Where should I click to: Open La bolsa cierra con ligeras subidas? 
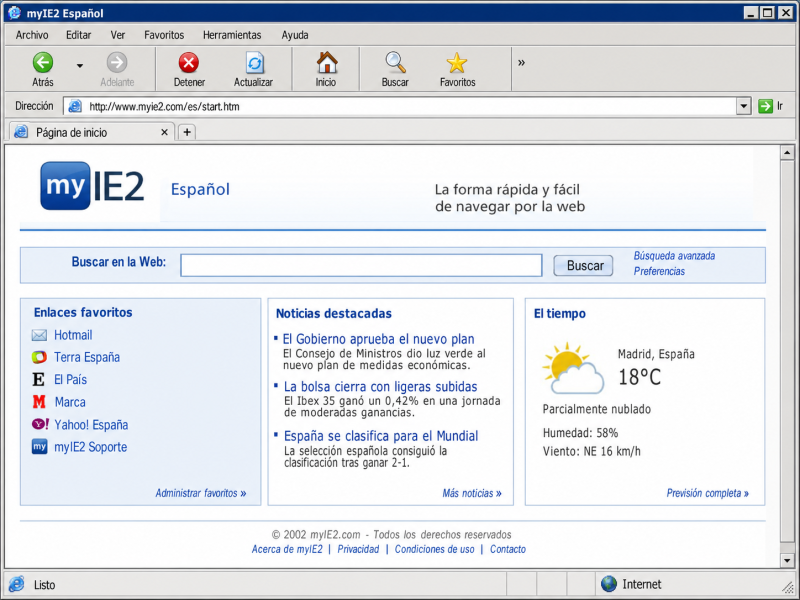pos(381,386)
